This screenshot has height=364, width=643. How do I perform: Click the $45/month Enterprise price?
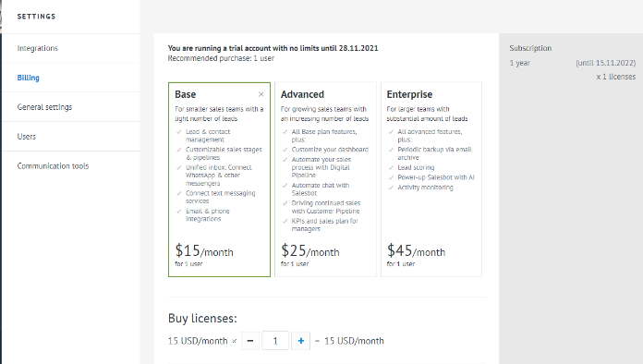tap(416, 250)
